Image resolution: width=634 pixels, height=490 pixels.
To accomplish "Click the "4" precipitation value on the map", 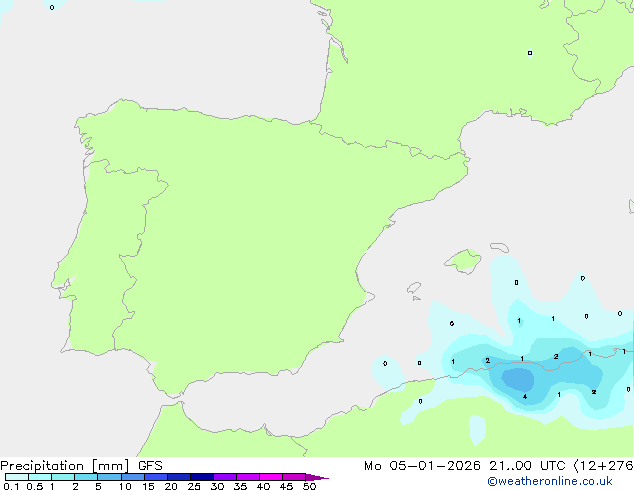I will coord(525,397).
